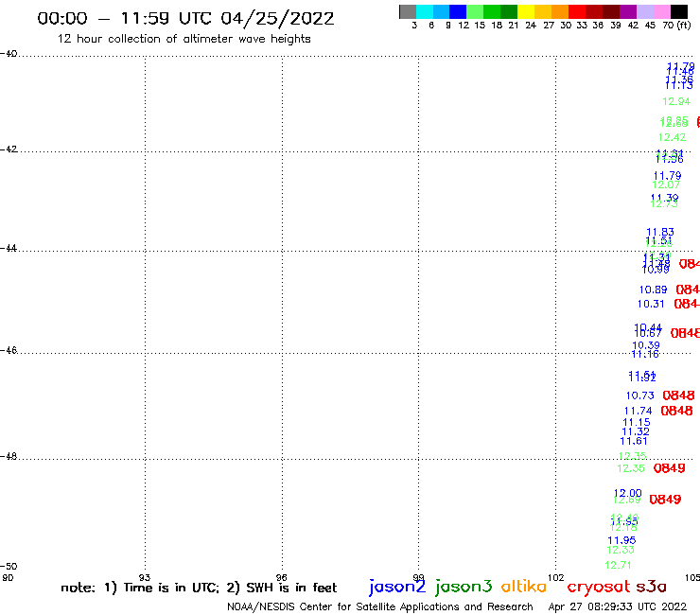The image size is (700, 615).
Task: Click the blue wave height value '11.32'
Action: tap(636, 431)
